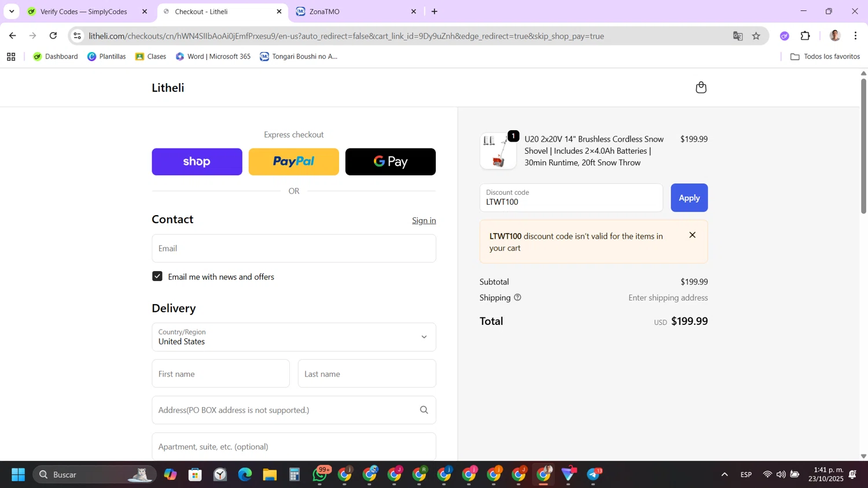The image size is (868, 488).
Task: Dismiss the invalid discount code message
Action: pyautogui.click(x=692, y=235)
